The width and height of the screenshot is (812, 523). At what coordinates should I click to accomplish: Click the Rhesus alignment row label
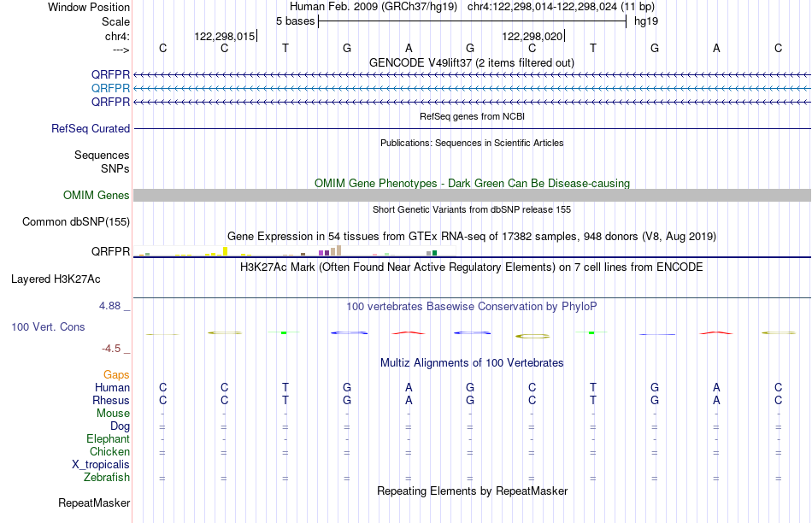111,400
